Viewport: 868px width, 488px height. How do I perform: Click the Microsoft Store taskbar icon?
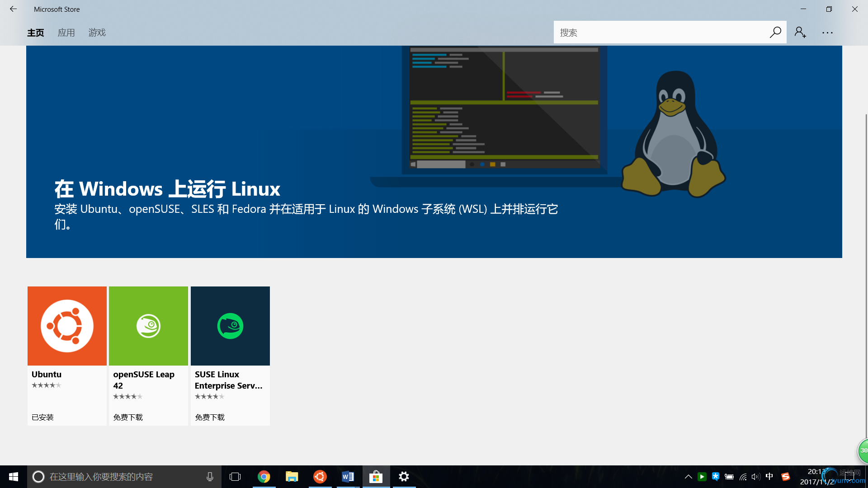376,477
